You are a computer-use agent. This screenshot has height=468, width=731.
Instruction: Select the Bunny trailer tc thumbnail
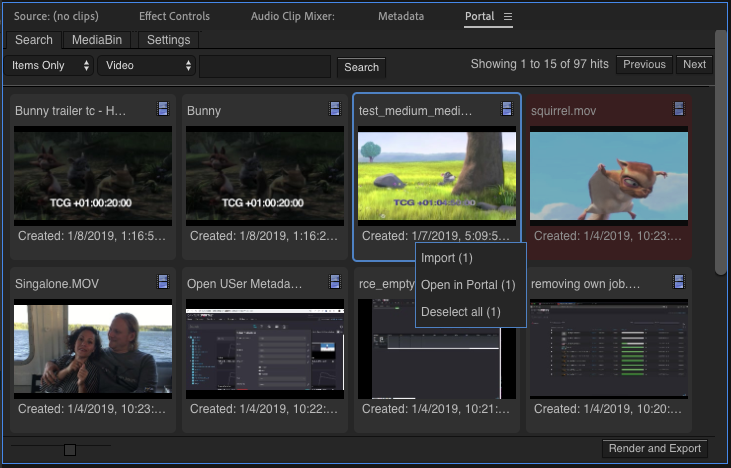pos(93,176)
